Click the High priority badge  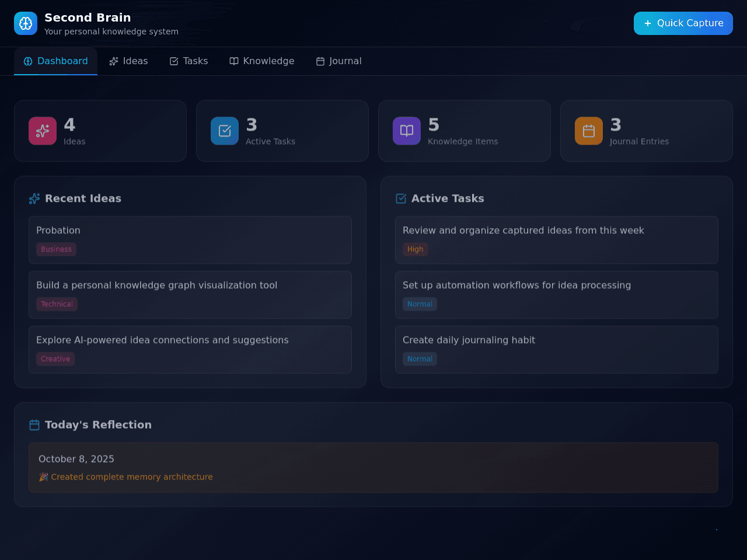pos(416,249)
